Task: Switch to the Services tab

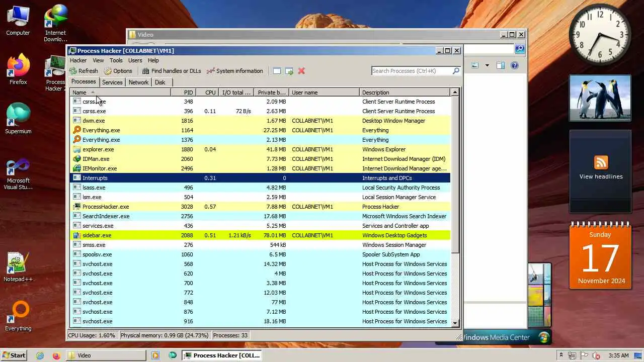Action: pyautogui.click(x=112, y=82)
